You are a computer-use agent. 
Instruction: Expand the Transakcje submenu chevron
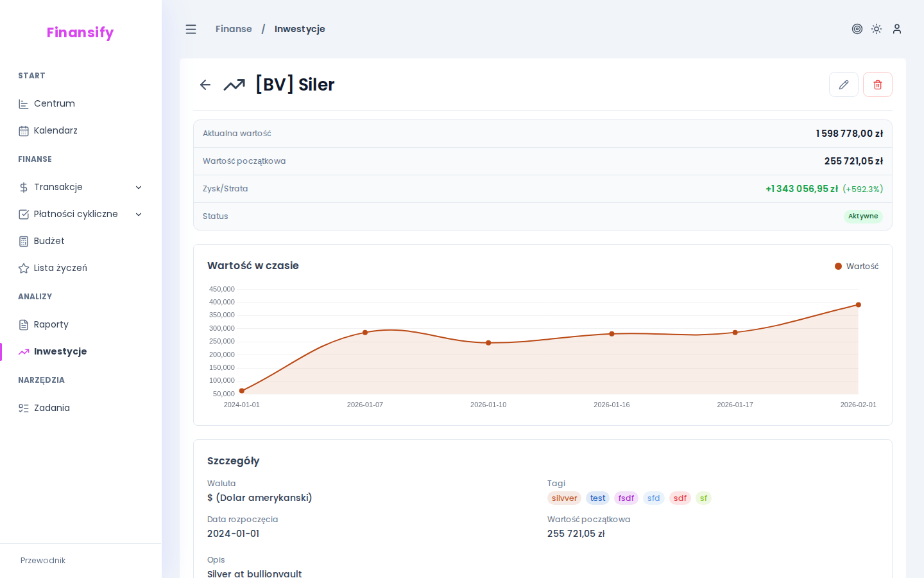(139, 188)
